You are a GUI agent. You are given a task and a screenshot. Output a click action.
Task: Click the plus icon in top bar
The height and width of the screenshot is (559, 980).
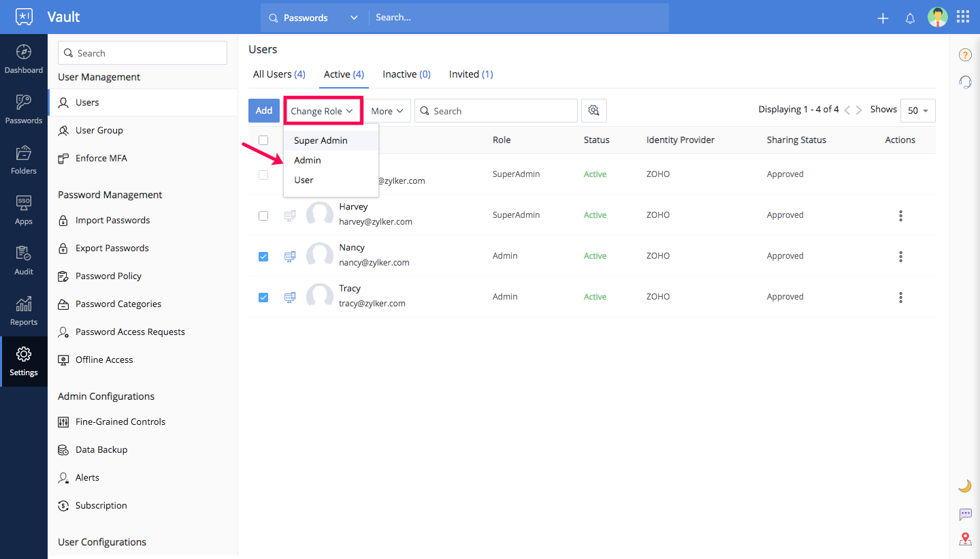point(883,18)
